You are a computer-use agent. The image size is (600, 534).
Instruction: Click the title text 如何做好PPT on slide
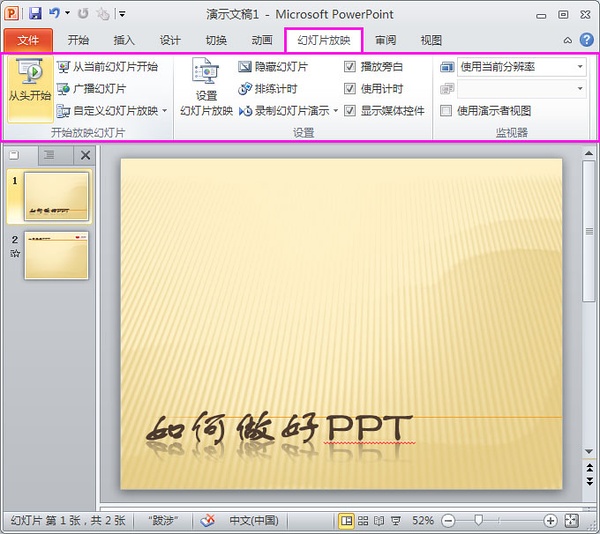click(x=279, y=427)
